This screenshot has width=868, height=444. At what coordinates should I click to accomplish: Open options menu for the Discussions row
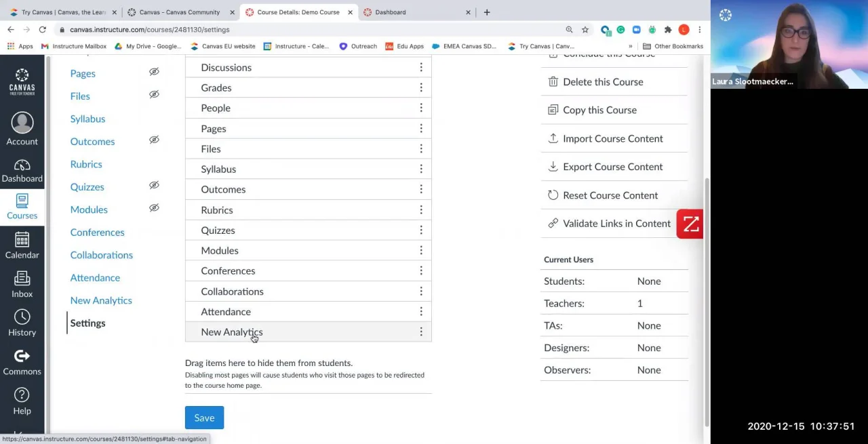421,67
